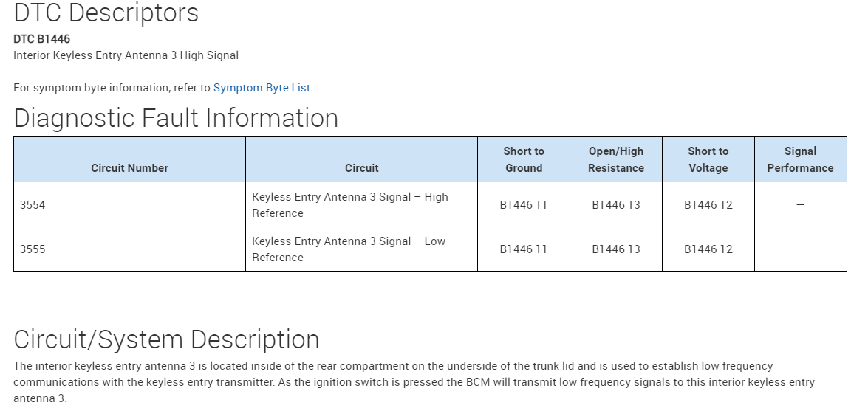Click the bold DTC B1446 label
Image resolution: width=868 pixels, height=411 pixels.
coord(42,39)
